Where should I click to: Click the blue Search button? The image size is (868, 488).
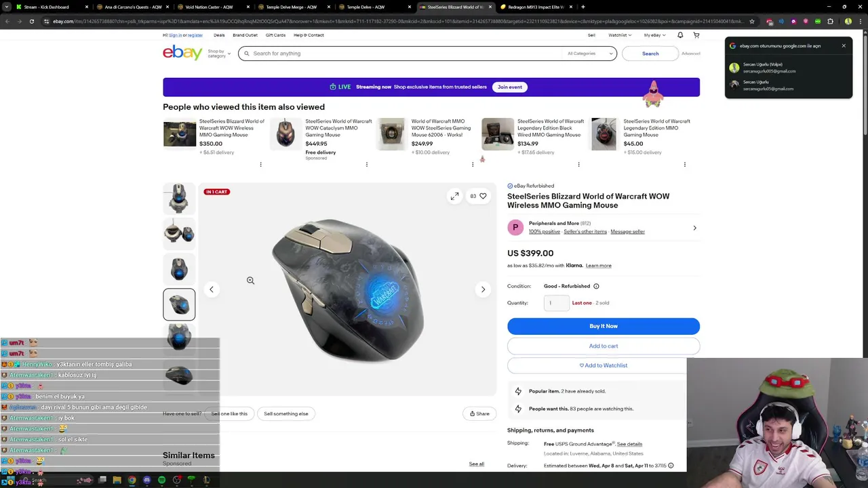point(650,54)
